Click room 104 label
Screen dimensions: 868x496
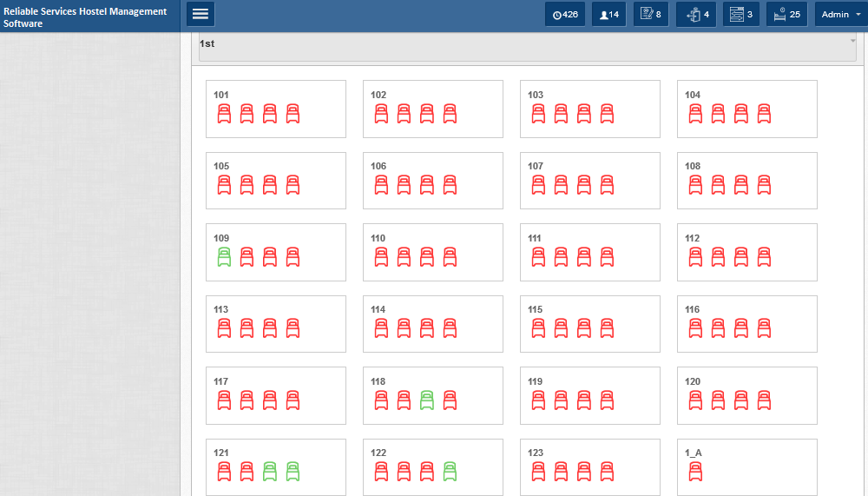693,95
